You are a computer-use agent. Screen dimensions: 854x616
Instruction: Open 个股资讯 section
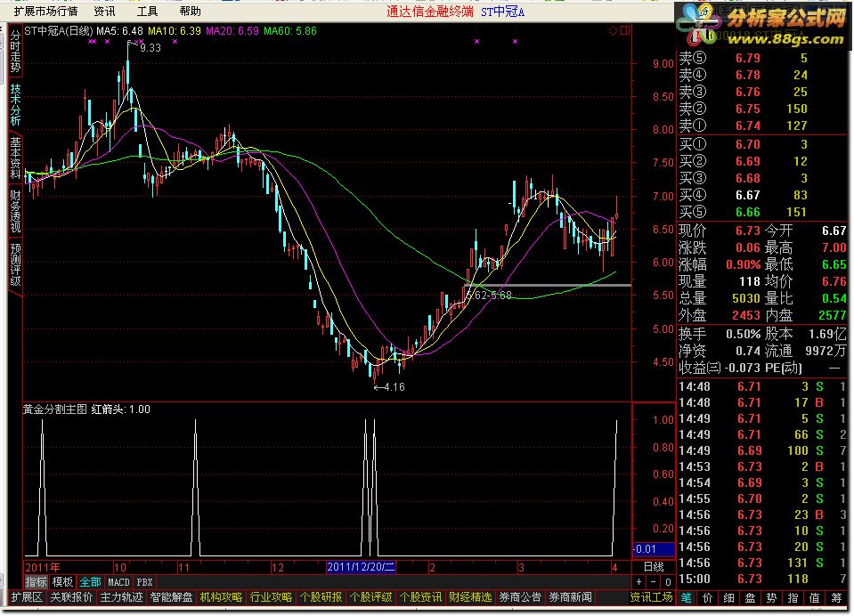click(x=421, y=597)
